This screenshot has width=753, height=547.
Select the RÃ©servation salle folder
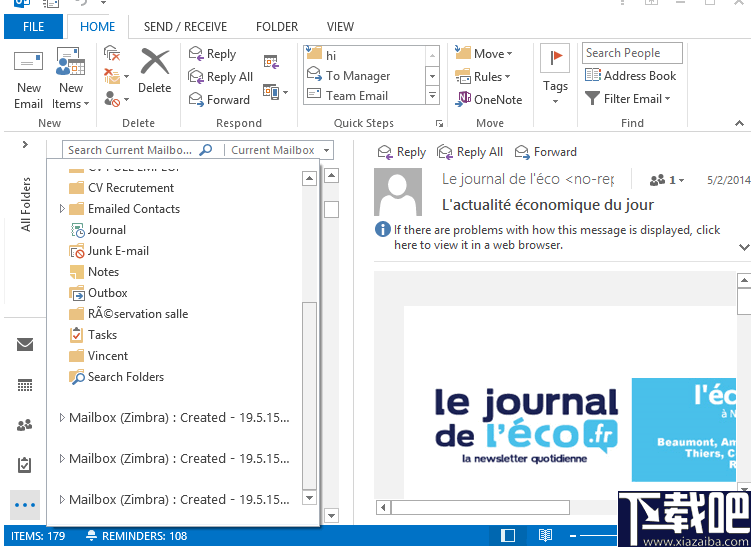(x=128, y=314)
